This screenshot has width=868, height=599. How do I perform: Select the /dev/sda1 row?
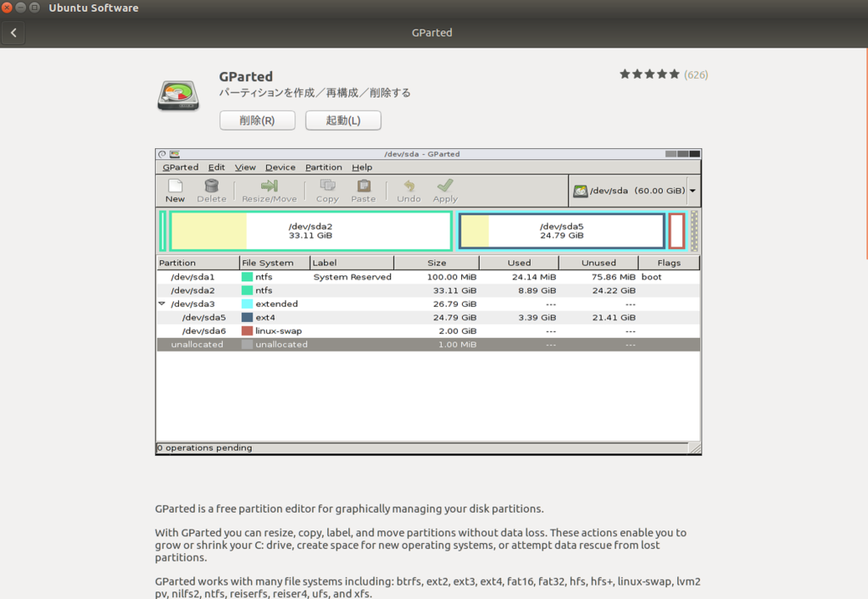pos(428,276)
